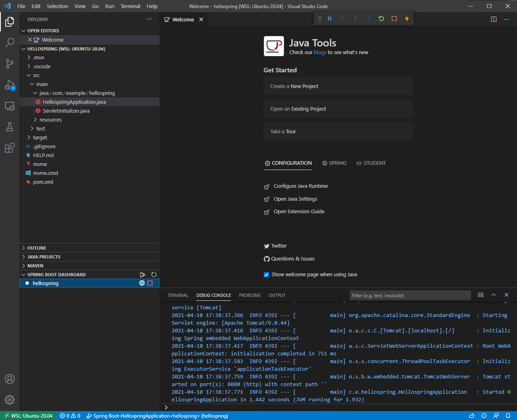
Task: Pause the debug session
Action: pyautogui.click(x=330, y=19)
